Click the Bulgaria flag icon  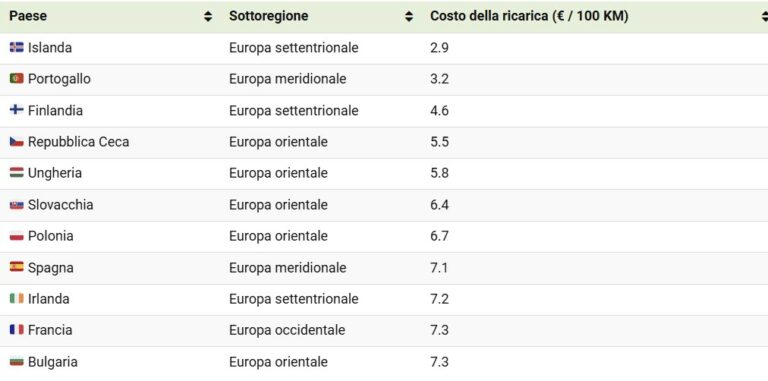(17, 362)
